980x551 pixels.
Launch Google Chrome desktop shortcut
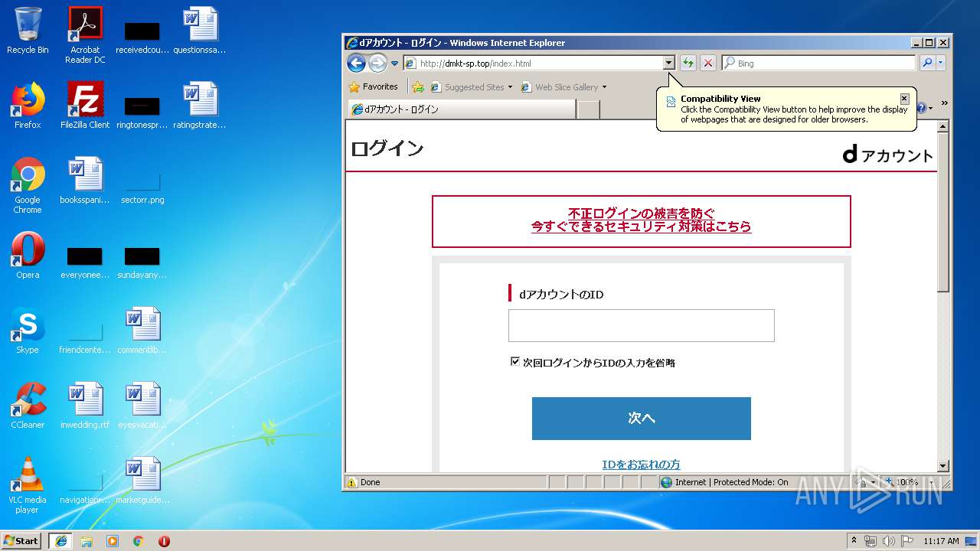[28, 185]
